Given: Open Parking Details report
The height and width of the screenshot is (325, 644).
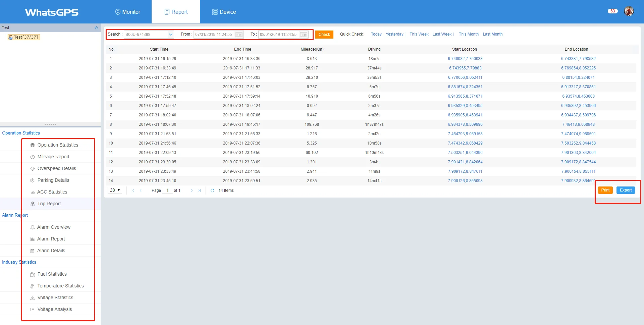Looking at the screenshot, I should point(53,180).
